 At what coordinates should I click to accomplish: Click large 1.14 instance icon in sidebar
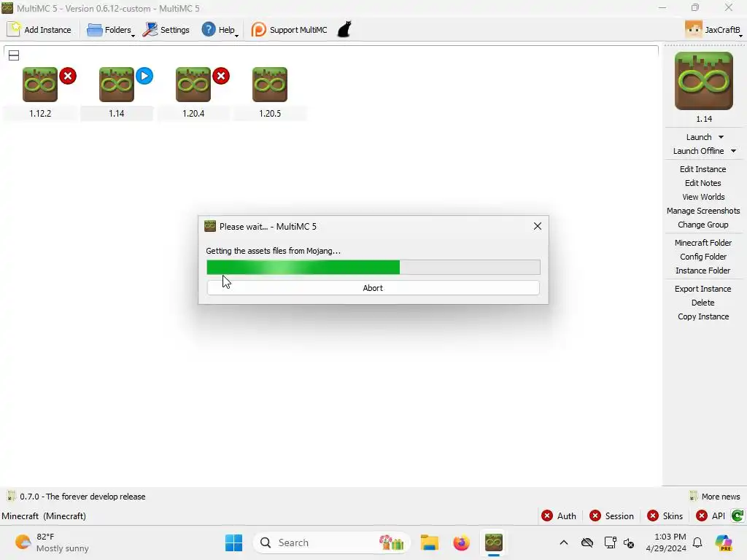pos(704,81)
